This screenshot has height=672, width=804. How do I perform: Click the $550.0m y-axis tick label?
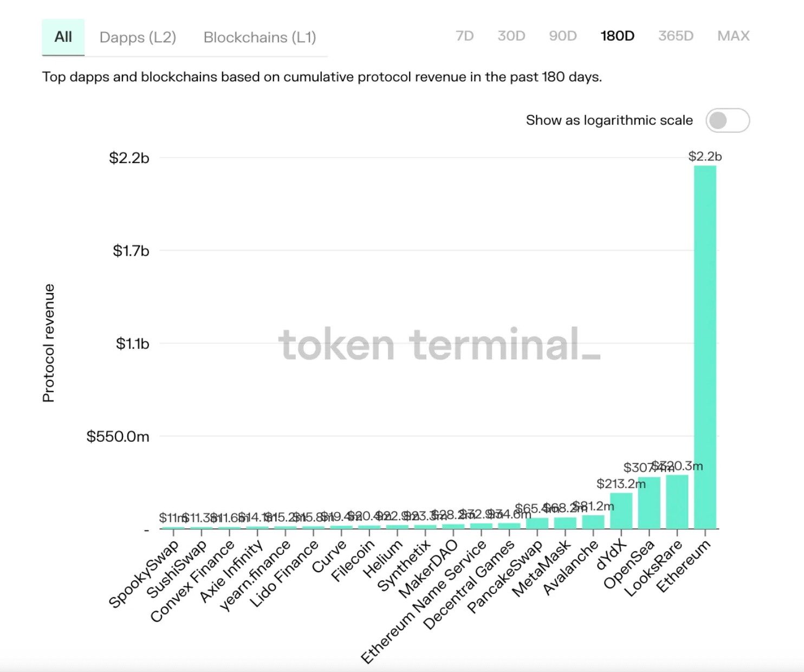coord(118,436)
